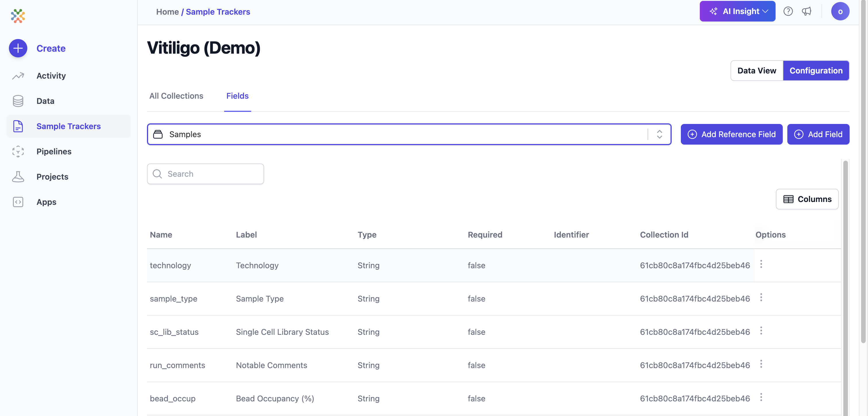Screen dimensions: 868x416
Task: Click the blue Create plus icon
Action: 18,48
